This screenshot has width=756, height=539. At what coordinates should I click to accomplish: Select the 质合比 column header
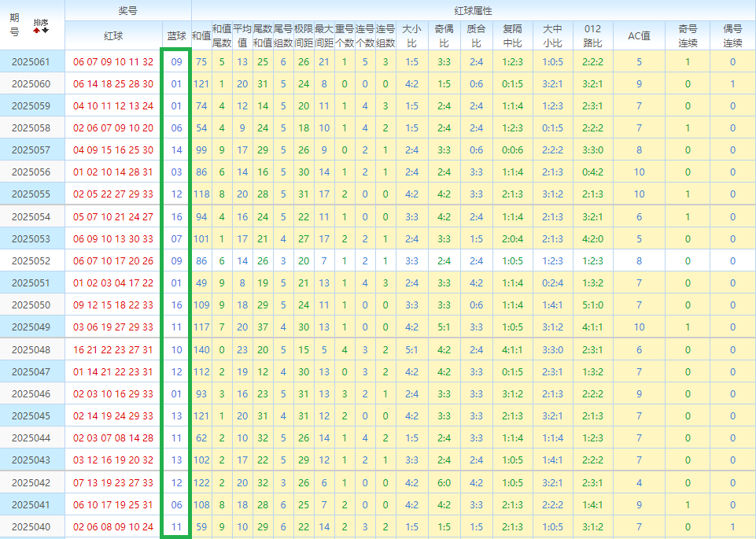(476, 36)
